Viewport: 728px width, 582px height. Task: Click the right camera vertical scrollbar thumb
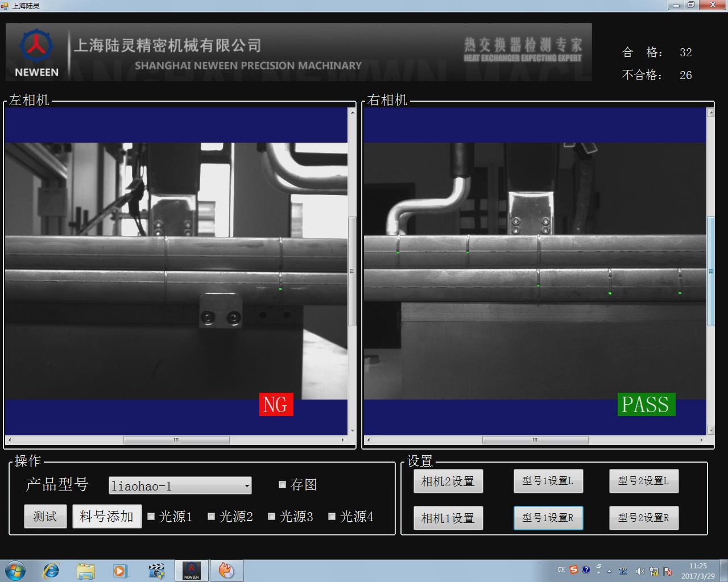click(710, 271)
